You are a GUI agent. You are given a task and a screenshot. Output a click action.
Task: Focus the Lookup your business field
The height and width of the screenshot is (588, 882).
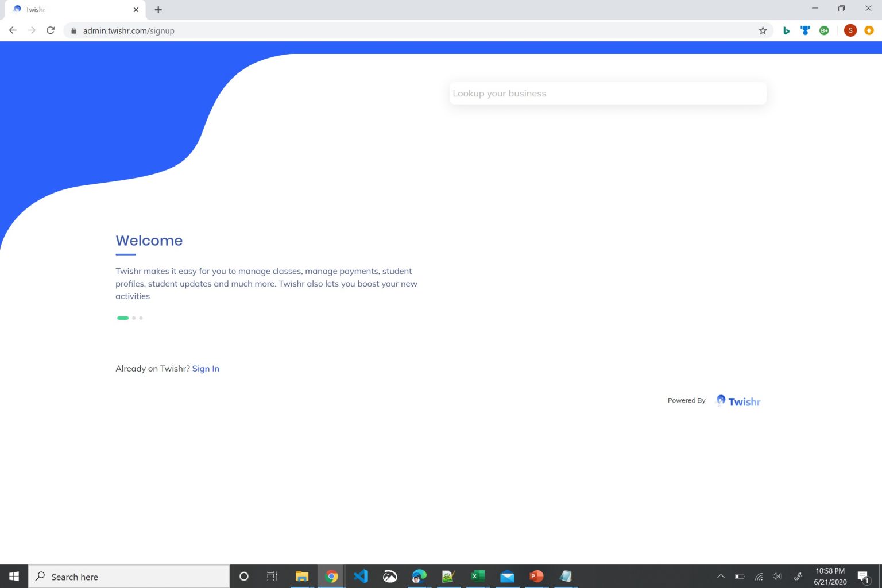pos(608,94)
